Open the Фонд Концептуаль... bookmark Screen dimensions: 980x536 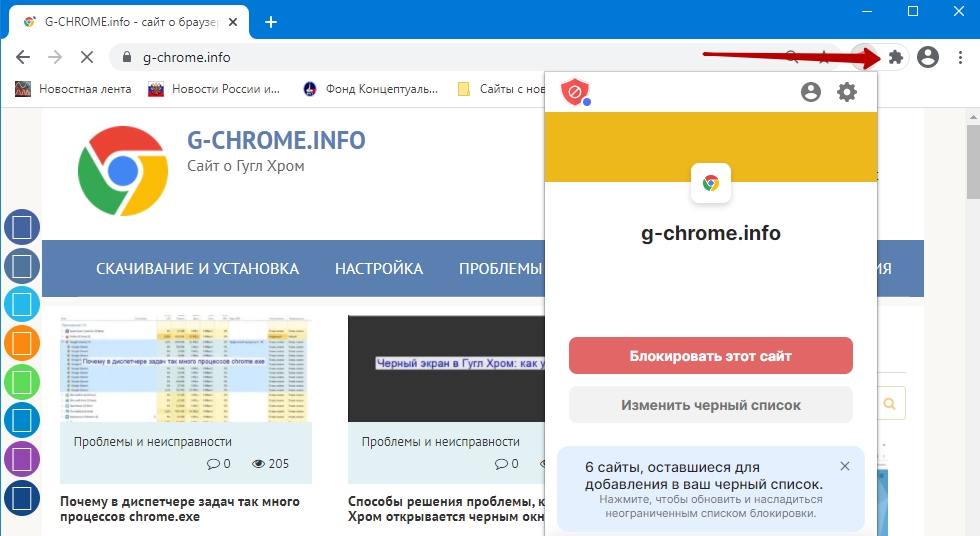click(x=372, y=89)
